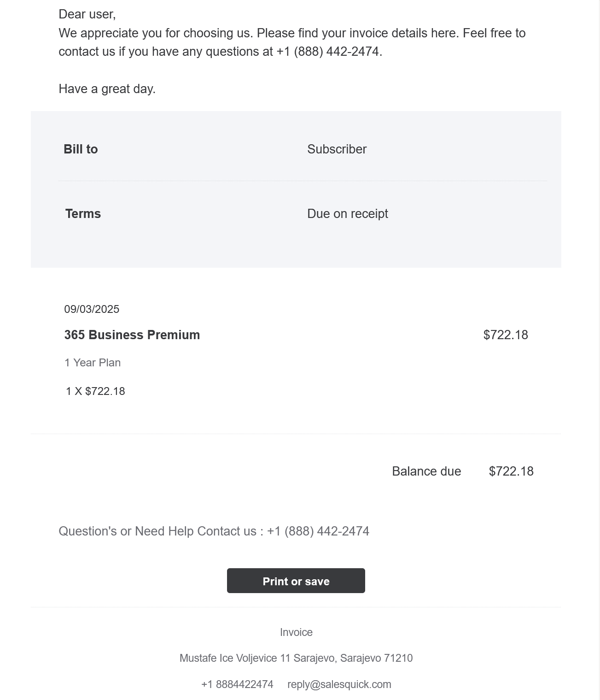Click the Terms label
600x700 pixels.
tap(83, 214)
